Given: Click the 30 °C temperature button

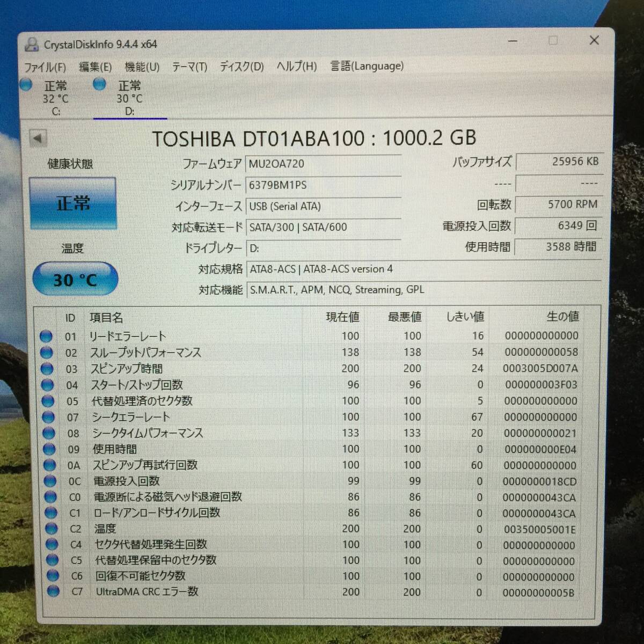Looking at the screenshot, I should coord(75,280).
